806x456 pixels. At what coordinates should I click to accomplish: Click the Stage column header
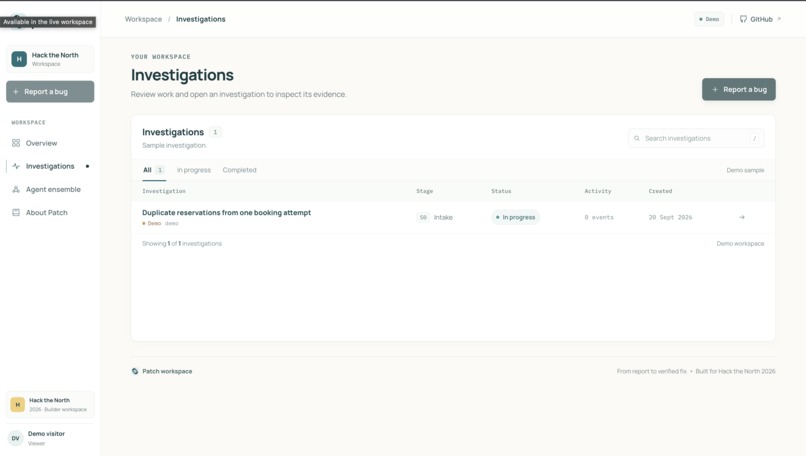pyautogui.click(x=425, y=191)
